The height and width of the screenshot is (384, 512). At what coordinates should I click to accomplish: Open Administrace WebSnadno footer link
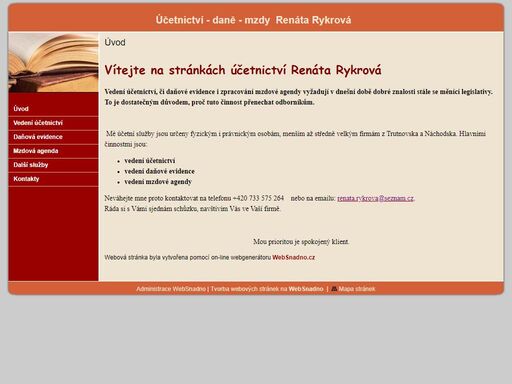click(171, 289)
